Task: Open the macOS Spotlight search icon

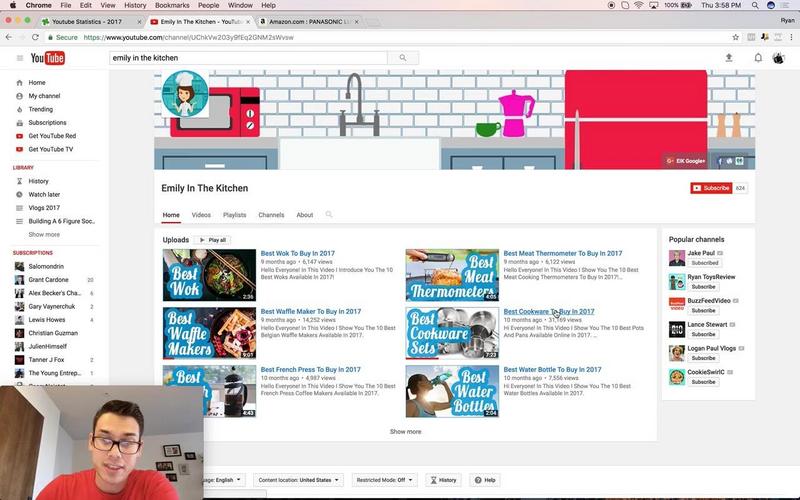Action: [755, 5]
